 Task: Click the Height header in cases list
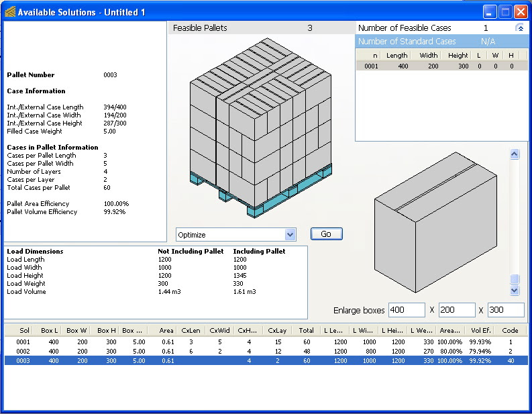coord(457,55)
